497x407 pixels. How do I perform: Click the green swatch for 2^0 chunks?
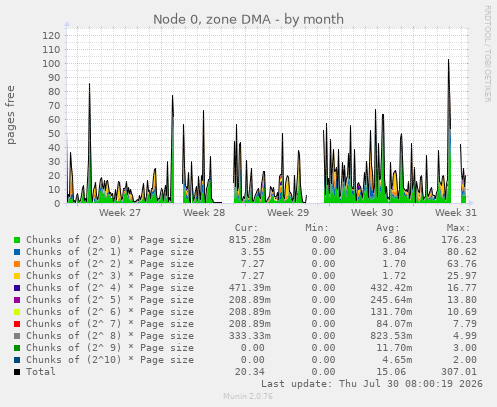[17, 240]
